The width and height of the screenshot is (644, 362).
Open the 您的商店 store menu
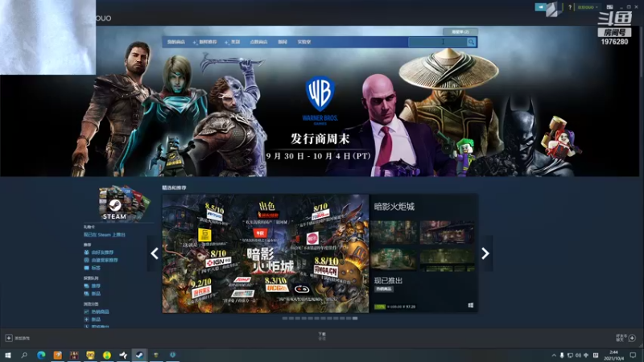pos(175,42)
